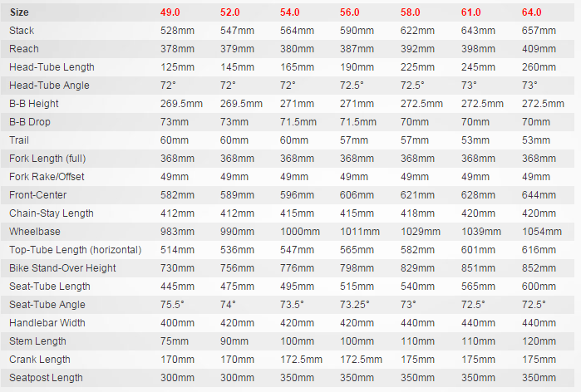Select the Head-Tube Angle row label

[49, 86]
